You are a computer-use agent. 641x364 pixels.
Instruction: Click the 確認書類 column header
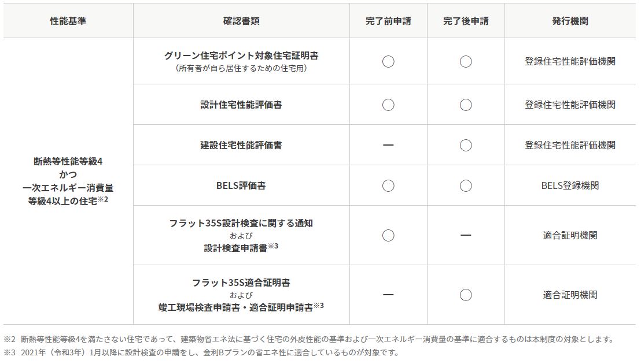pyautogui.click(x=241, y=21)
